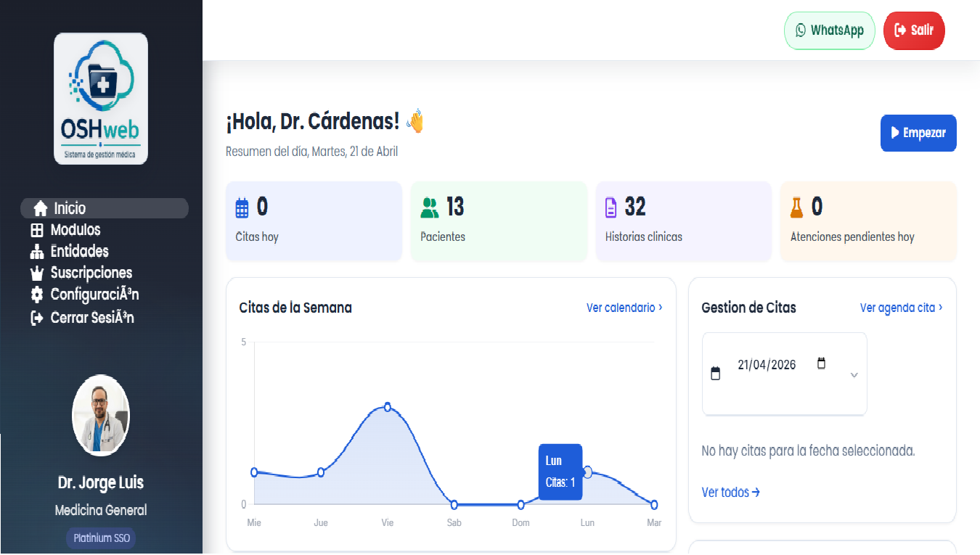The image size is (980, 555).
Task: Select the Vie peak point on chart
Action: (388, 407)
